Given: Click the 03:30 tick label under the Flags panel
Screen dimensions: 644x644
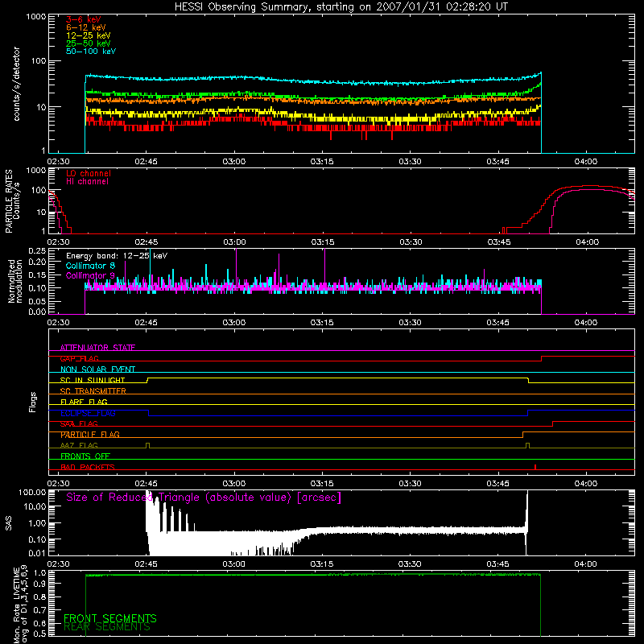Looking at the screenshot, I should click(410, 484).
